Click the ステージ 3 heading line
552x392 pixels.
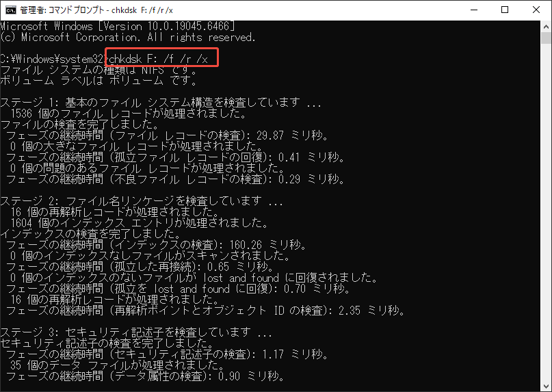click(x=136, y=332)
